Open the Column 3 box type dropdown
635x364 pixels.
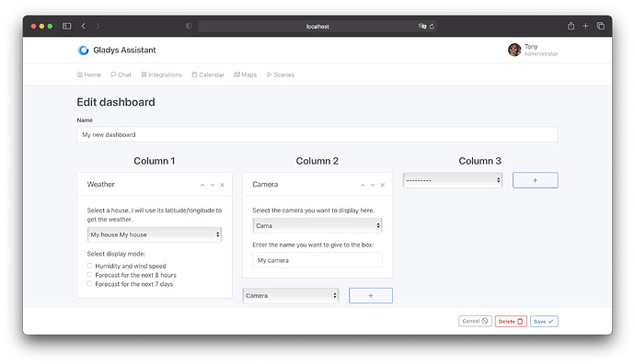tap(453, 180)
